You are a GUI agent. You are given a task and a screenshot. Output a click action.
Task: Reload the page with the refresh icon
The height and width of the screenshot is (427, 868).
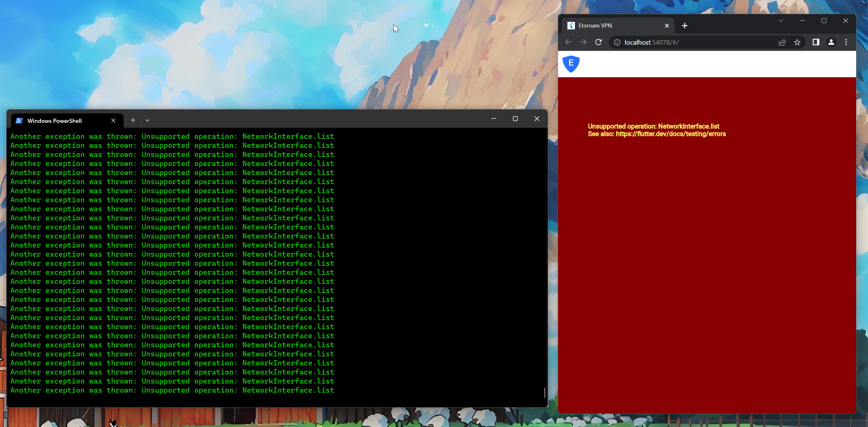598,42
